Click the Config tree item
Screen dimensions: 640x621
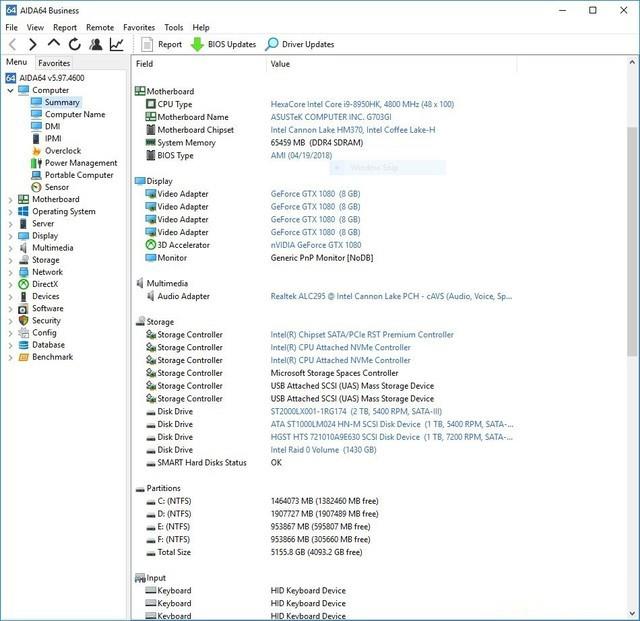pyautogui.click(x=44, y=333)
